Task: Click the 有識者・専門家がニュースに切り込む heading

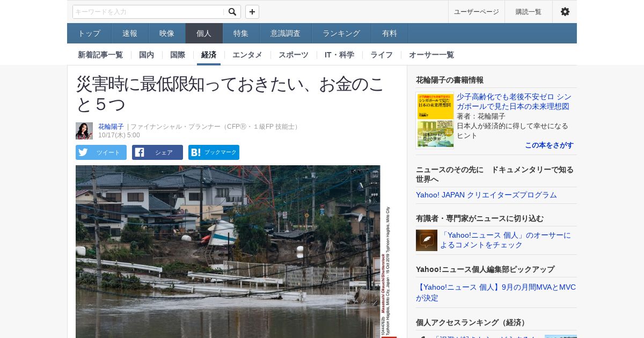Action: coord(480,218)
